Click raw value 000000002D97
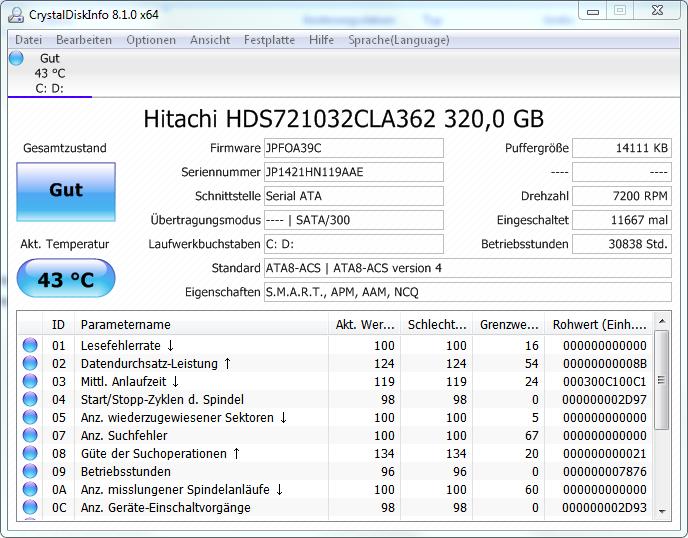The image size is (688, 538). tap(605, 399)
